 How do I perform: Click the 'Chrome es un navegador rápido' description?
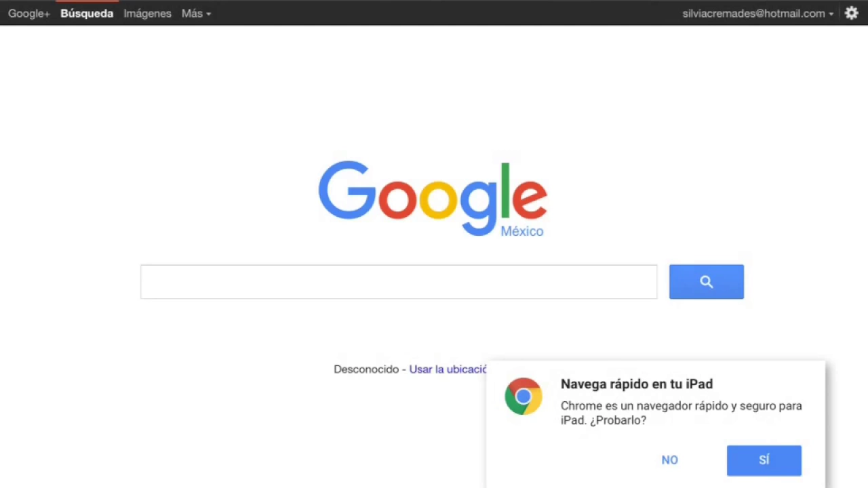point(682,413)
